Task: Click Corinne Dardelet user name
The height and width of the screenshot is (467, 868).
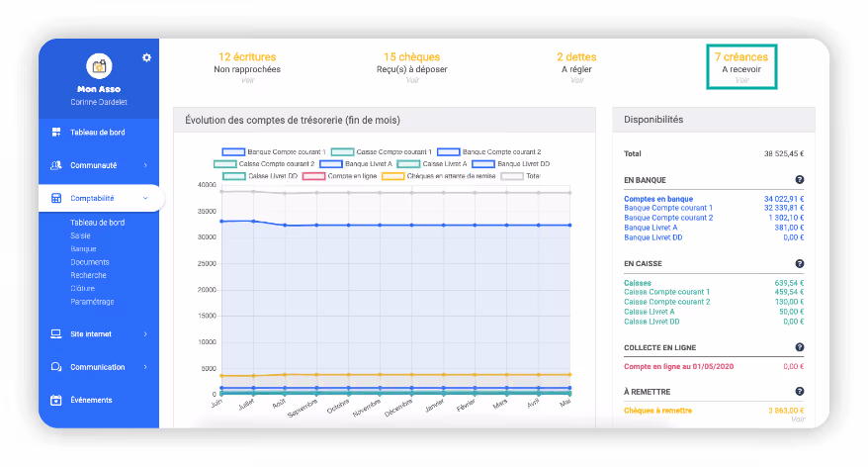Action: [99, 102]
